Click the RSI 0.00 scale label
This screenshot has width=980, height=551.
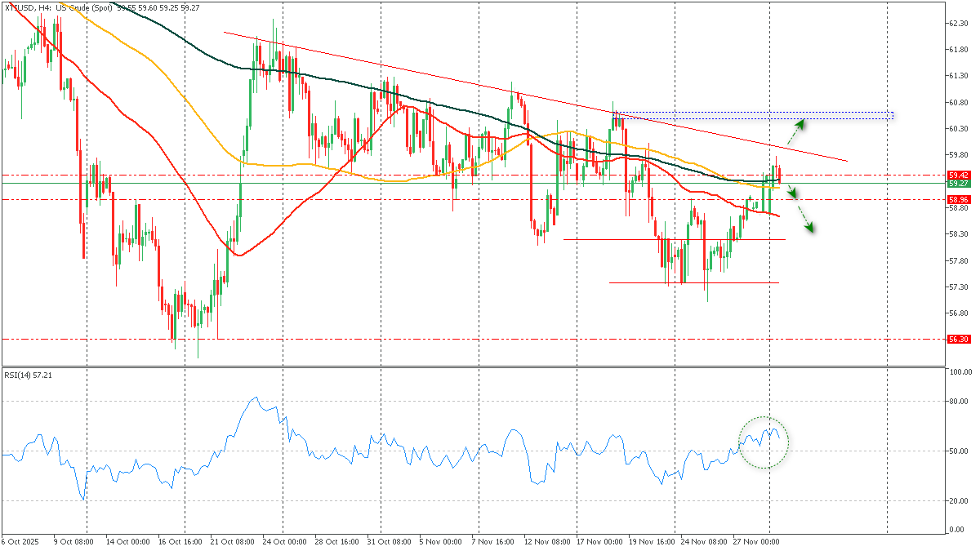957,531
